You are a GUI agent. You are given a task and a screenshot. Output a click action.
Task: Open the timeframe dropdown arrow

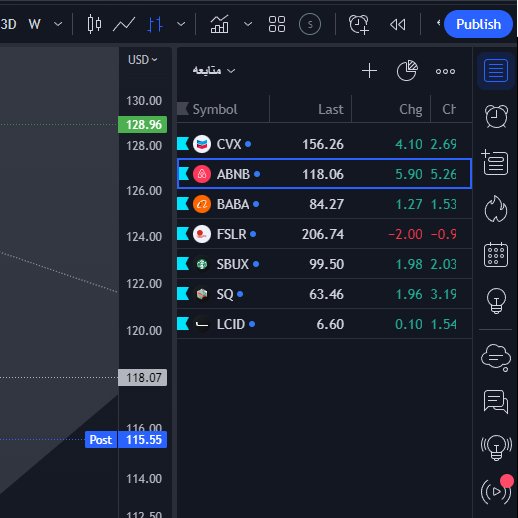[x=58, y=24]
